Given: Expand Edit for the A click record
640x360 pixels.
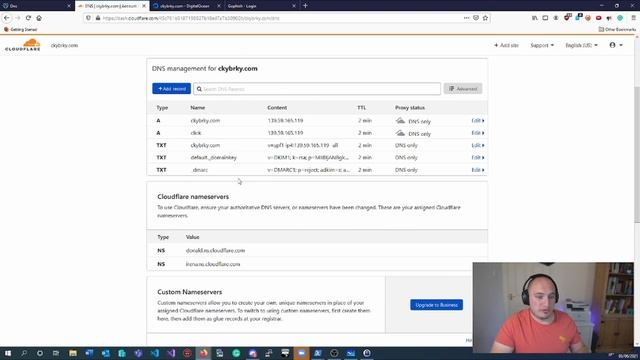Looking at the screenshot, I should coord(478,133).
